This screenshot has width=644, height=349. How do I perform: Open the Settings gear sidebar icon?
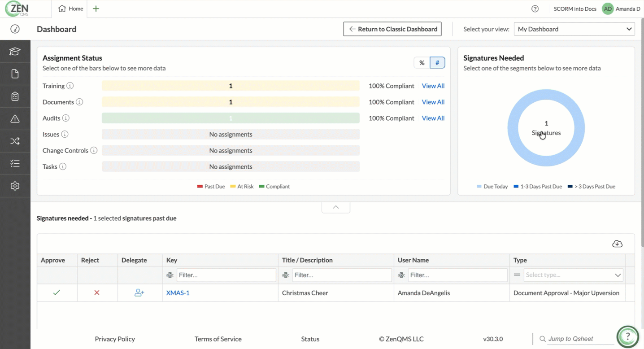pyautogui.click(x=15, y=186)
